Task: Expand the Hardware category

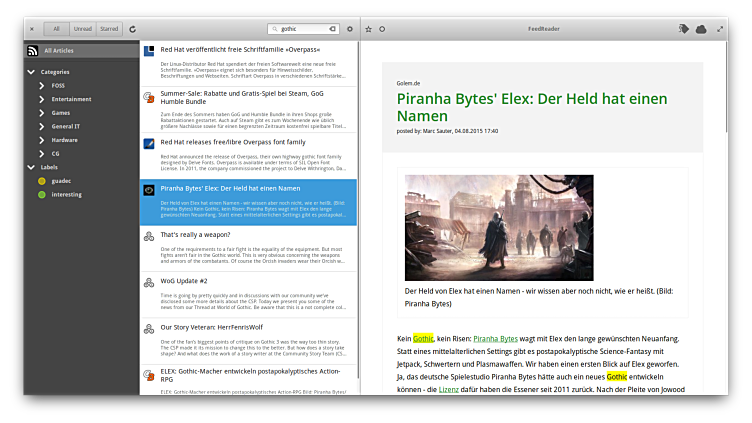Action: click(41, 140)
